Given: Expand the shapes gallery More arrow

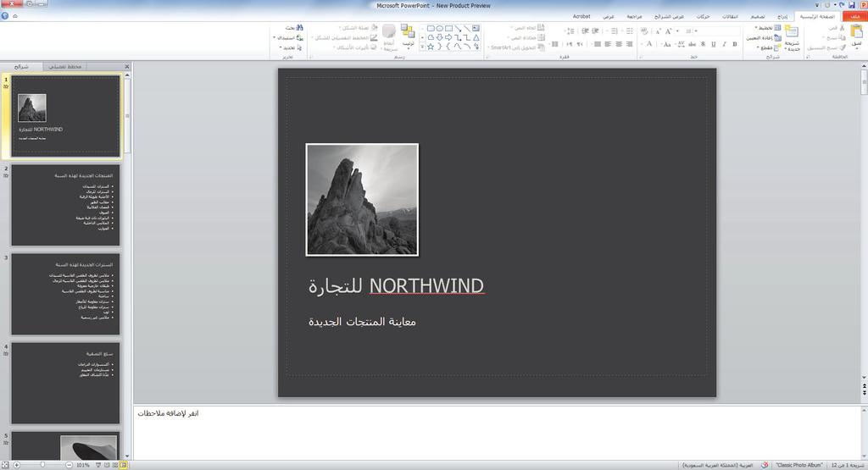Looking at the screenshot, I should (x=422, y=47).
